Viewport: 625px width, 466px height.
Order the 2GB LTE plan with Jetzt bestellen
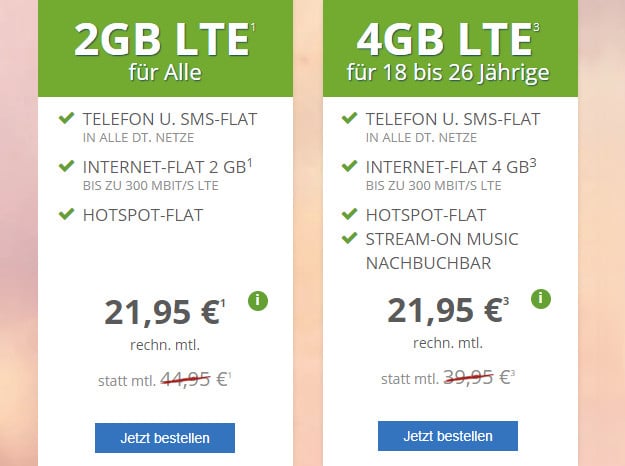[165, 438]
